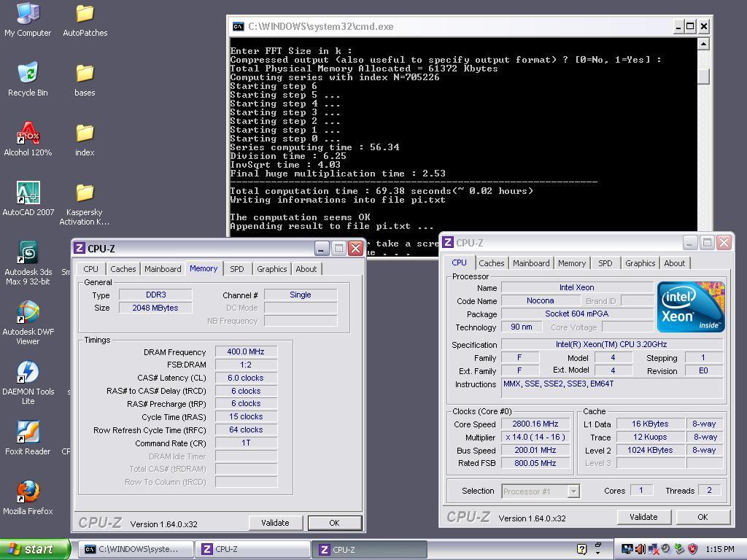
Task: Open Memory tab in processor CPU-Z window
Action: click(x=572, y=263)
